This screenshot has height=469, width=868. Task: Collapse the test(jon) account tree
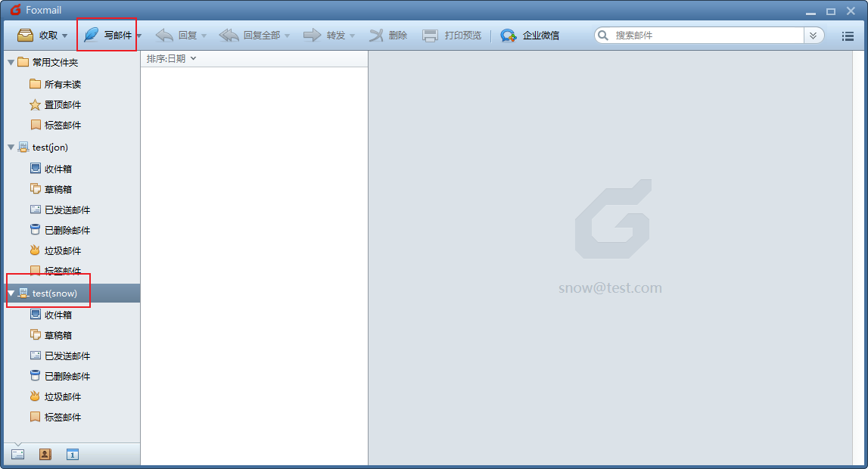(11, 148)
